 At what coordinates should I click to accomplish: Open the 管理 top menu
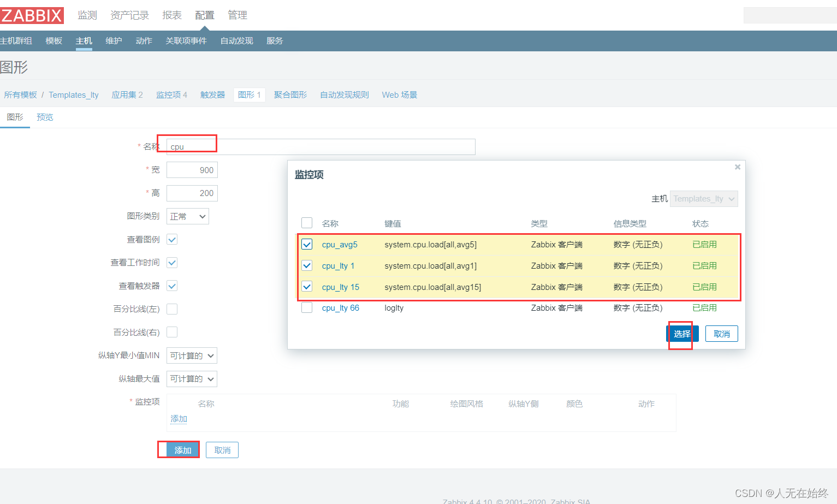(238, 15)
